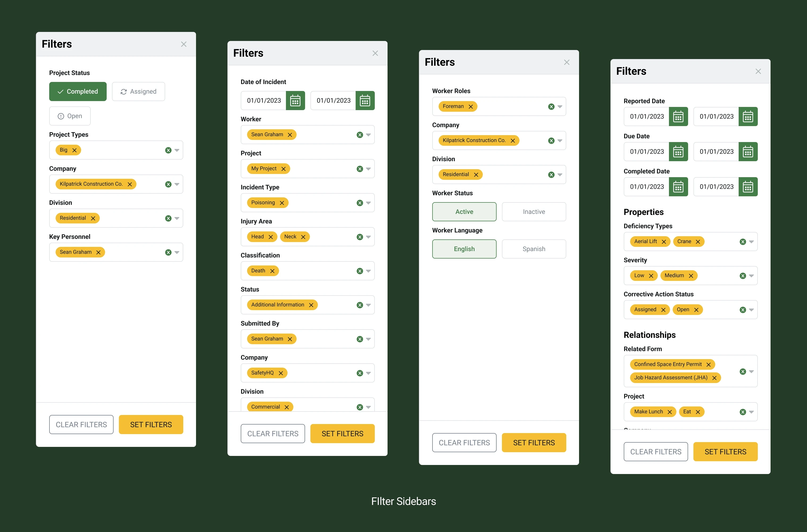Open calendar for Due Date end field
The image size is (807, 532).
pyautogui.click(x=748, y=152)
